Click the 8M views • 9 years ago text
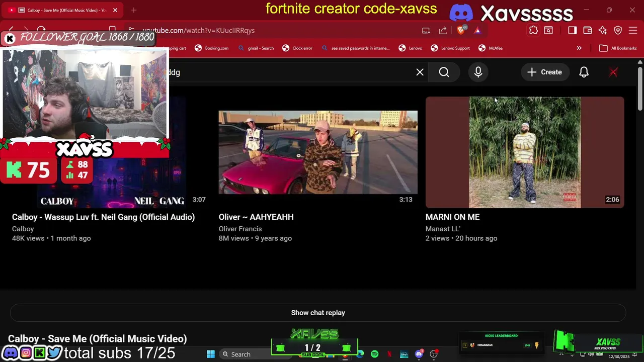 (x=255, y=238)
